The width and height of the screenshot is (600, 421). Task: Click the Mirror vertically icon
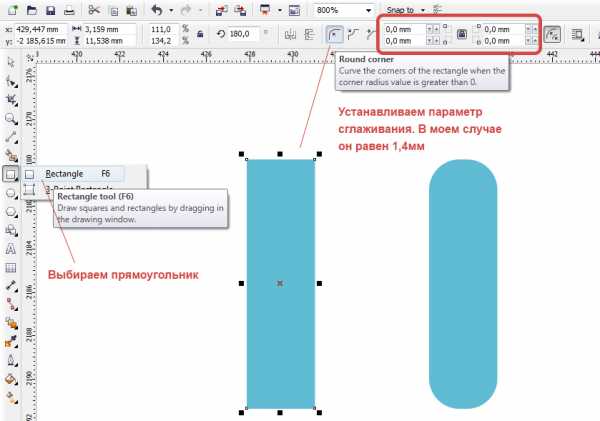pos(310,34)
